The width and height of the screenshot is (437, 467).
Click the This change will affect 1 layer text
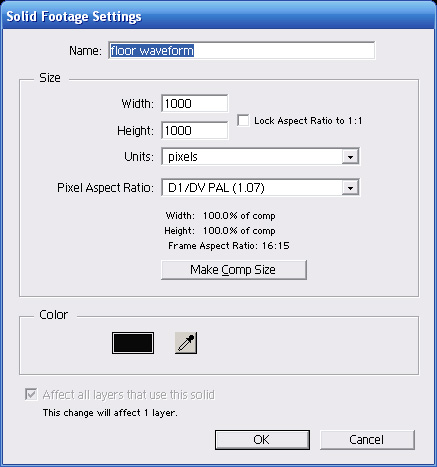[110, 413]
